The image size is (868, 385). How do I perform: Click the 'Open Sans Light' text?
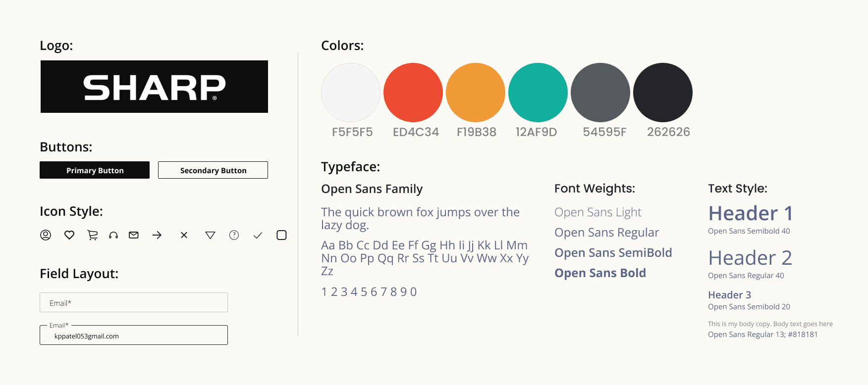click(598, 212)
